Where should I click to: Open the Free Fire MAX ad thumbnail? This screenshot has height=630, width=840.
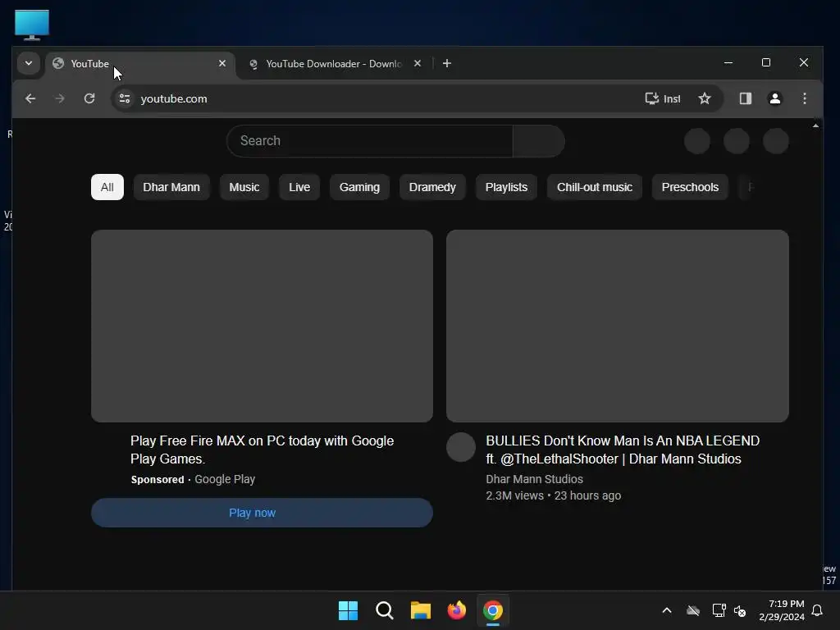pyautogui.click(x=262, y=326)
